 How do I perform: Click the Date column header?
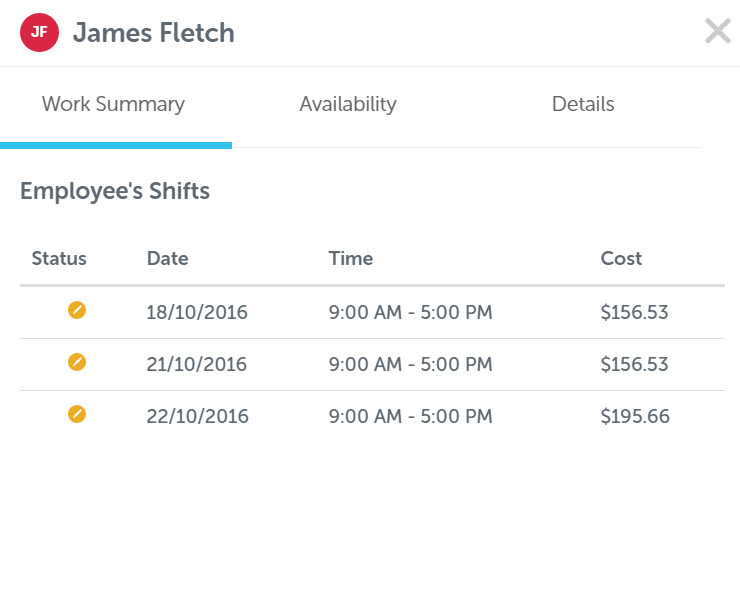point(168,258)
